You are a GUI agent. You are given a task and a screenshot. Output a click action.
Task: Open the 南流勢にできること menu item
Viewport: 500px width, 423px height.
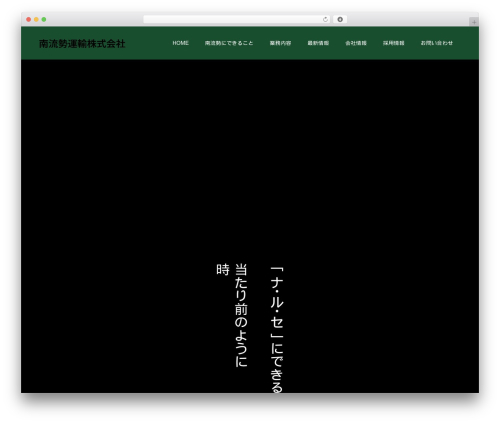(229, 43)
